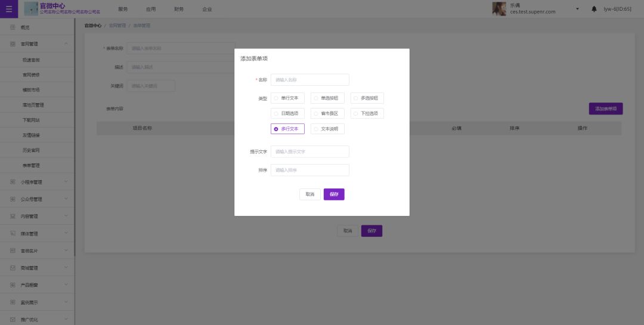Image resolution: width=644 pixels, height=325 pixels.
Task: Open the 服务 top menu item
Action: (x=123, y=9)
